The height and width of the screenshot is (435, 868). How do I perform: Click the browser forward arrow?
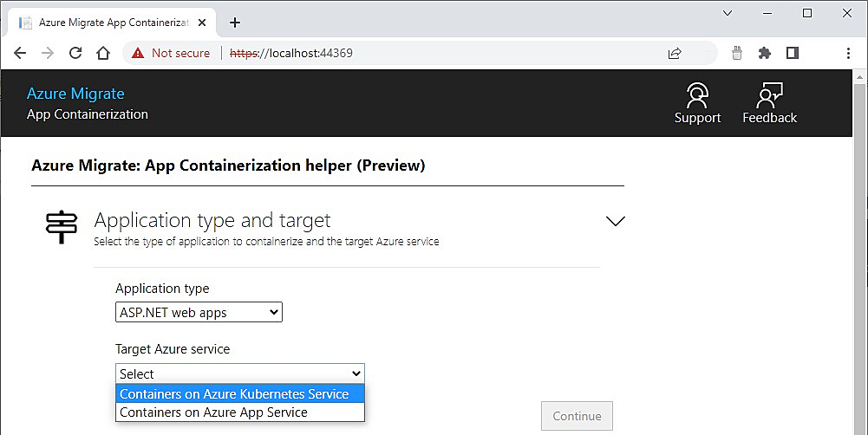49,53
